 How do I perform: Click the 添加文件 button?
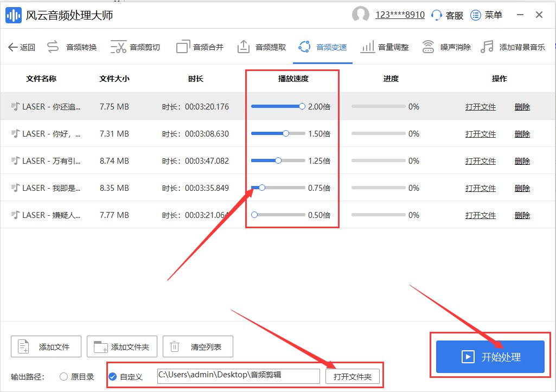coord(46,346)
